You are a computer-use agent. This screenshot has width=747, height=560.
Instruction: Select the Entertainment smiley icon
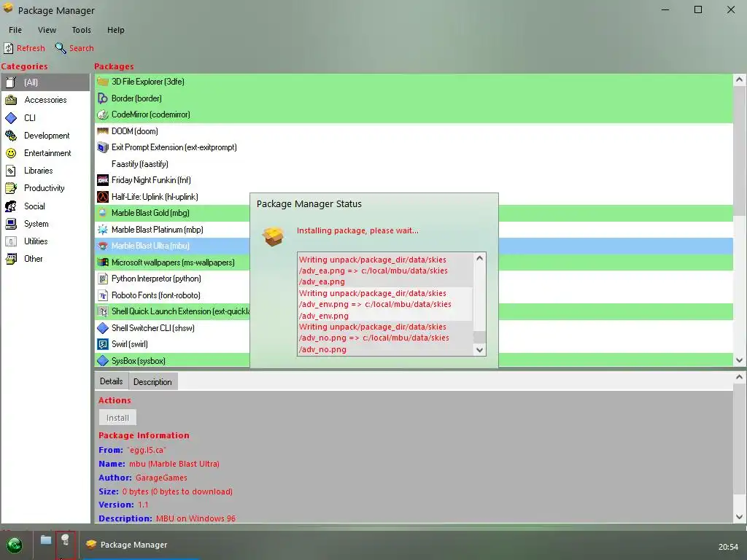click(x=11, y=153)
